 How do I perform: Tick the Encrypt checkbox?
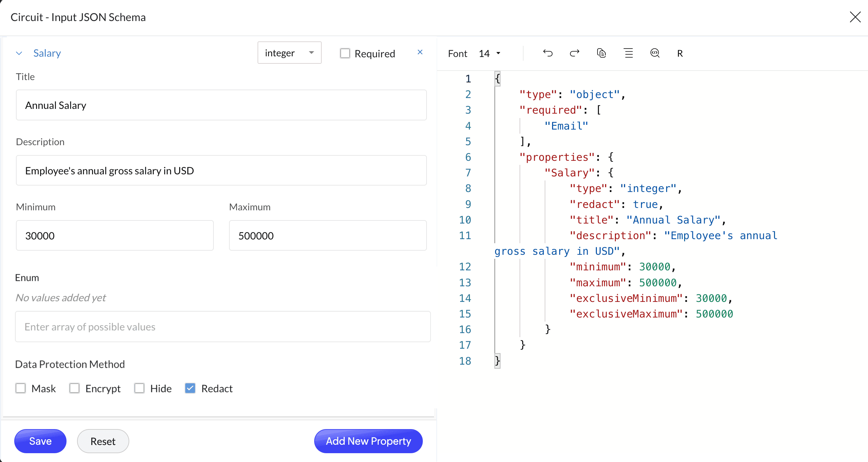pyautogui.click(x=74, y=388)
